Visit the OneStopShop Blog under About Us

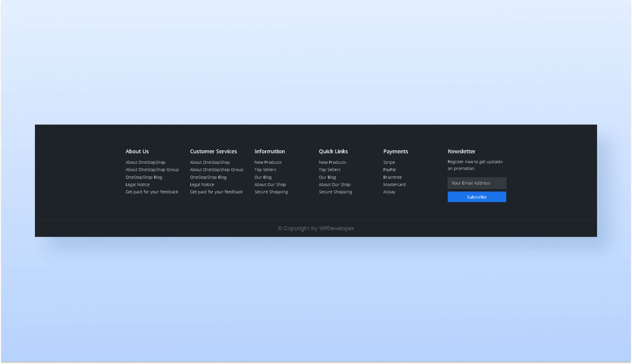[x=144, y=177]
